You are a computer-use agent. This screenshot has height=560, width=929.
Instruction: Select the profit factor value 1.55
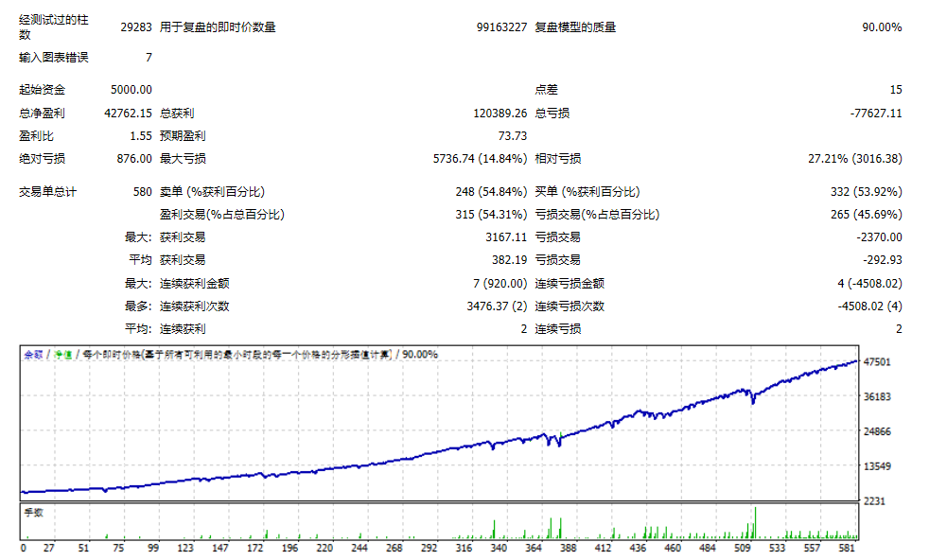(x=141, y=135)
